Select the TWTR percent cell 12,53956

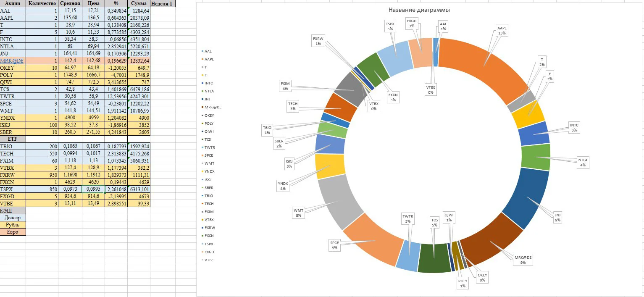pyautogui.click(x=116, y=96)
